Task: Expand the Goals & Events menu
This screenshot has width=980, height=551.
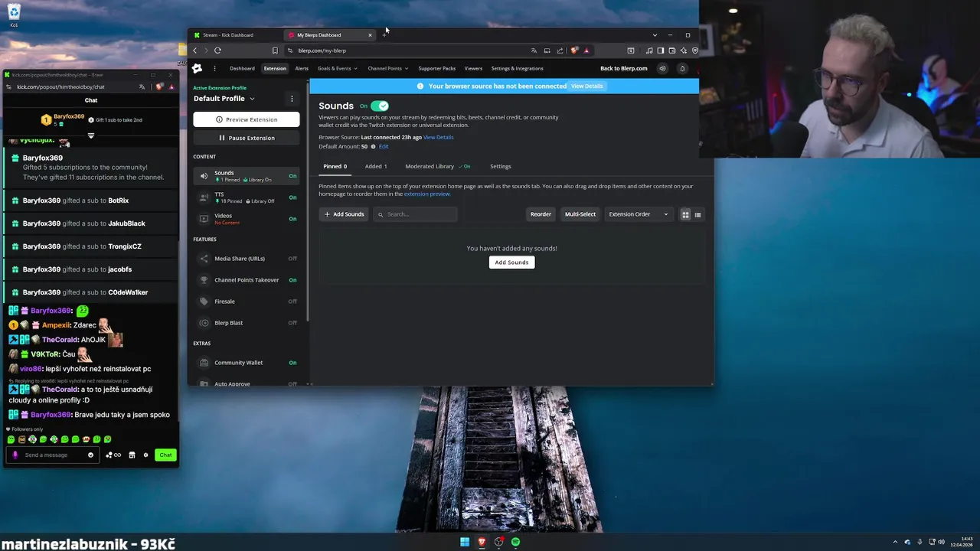Action: 337,68
